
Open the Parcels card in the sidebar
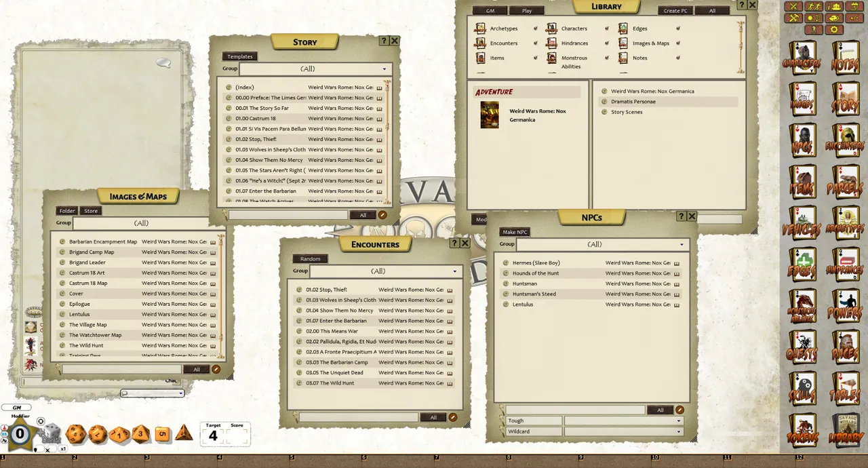pos(846,182)
